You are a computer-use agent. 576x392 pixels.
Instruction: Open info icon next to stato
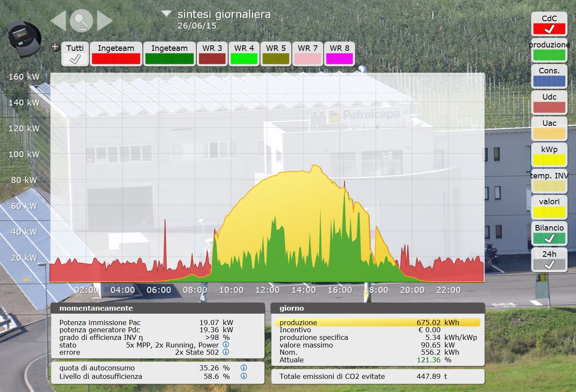(226, 345)
